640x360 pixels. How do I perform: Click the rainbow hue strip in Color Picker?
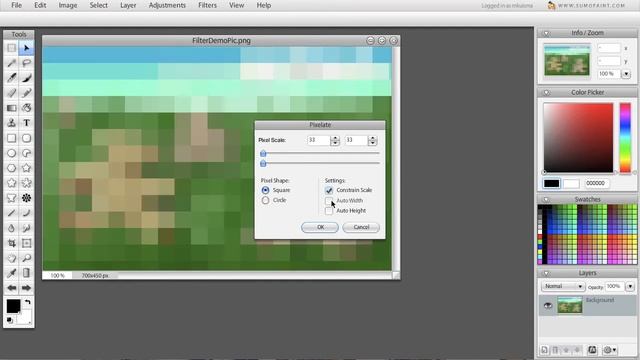625,138
